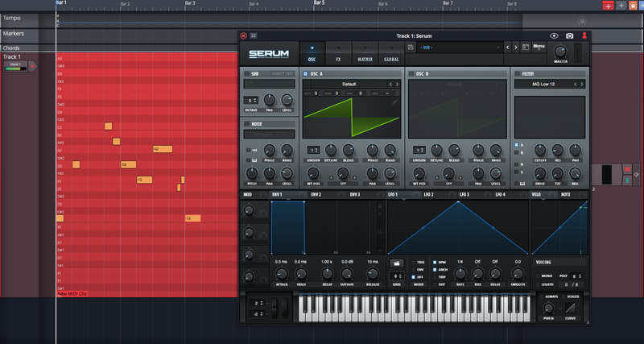Click the Tempo track header
The height and width of the screenshot is (344, 644).
coord(19,21)
